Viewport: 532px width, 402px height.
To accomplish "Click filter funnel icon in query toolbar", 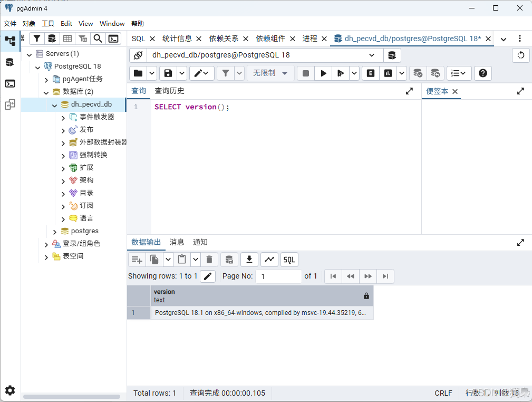I will [226, 73].
